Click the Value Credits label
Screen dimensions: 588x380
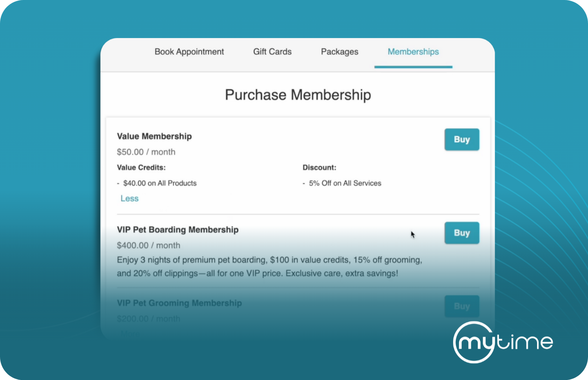[x=141, y=167]
